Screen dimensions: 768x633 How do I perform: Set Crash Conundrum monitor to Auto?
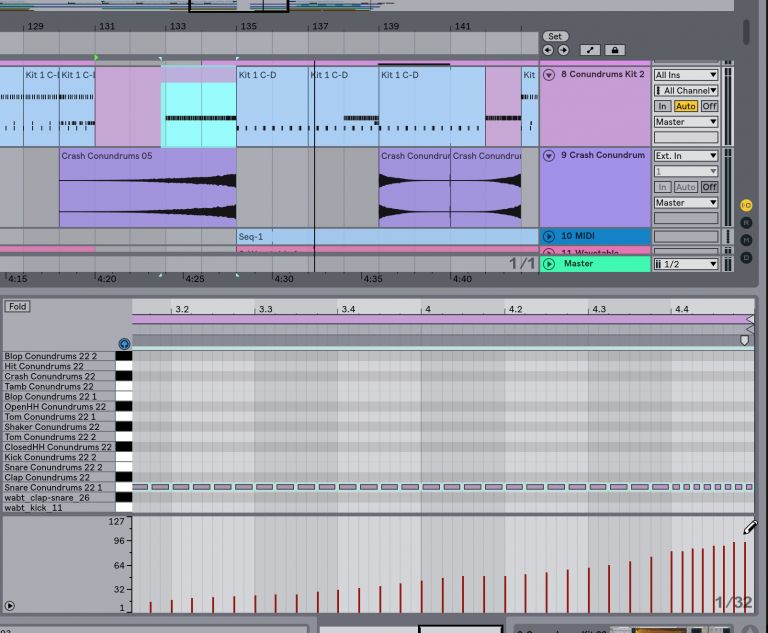point(685,187)
